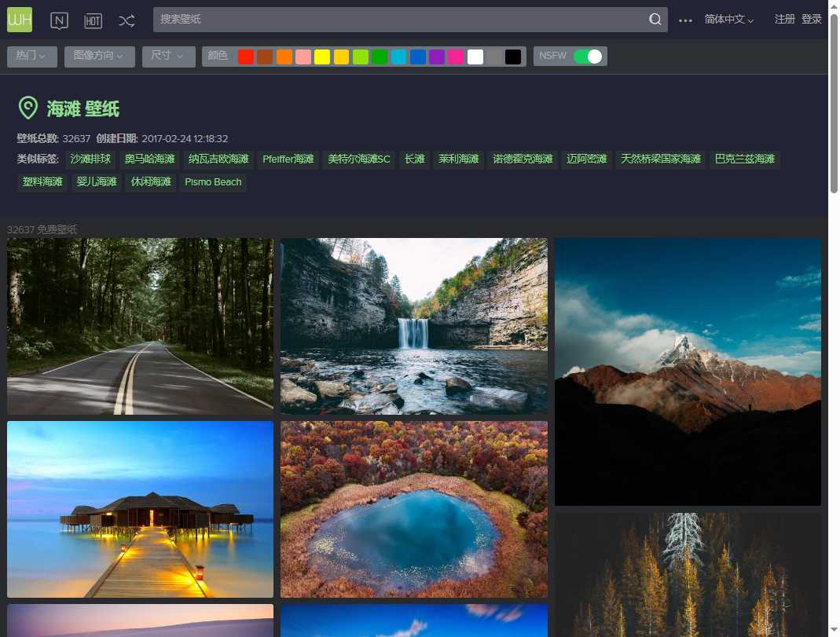Expand the 图像方向 filter dropdown
The width and height of the screenshot is (840, 637).
click(x=99, y=56)
